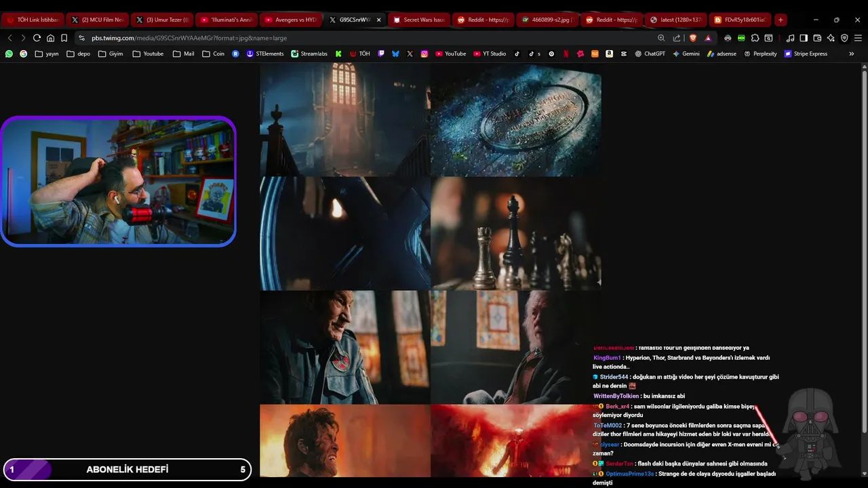Open the Twitch bookmark icon

click(381, 54)
